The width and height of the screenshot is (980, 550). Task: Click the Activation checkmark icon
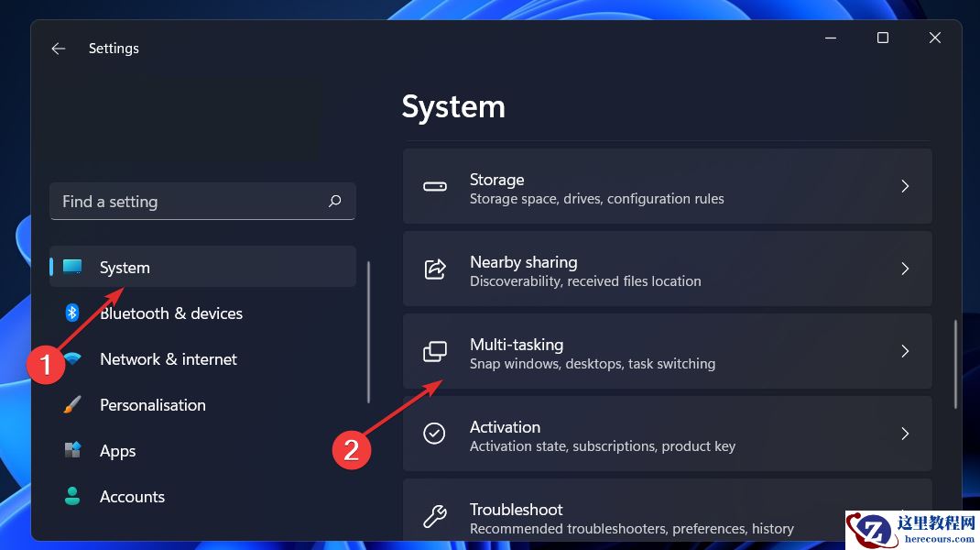(434, 433)
